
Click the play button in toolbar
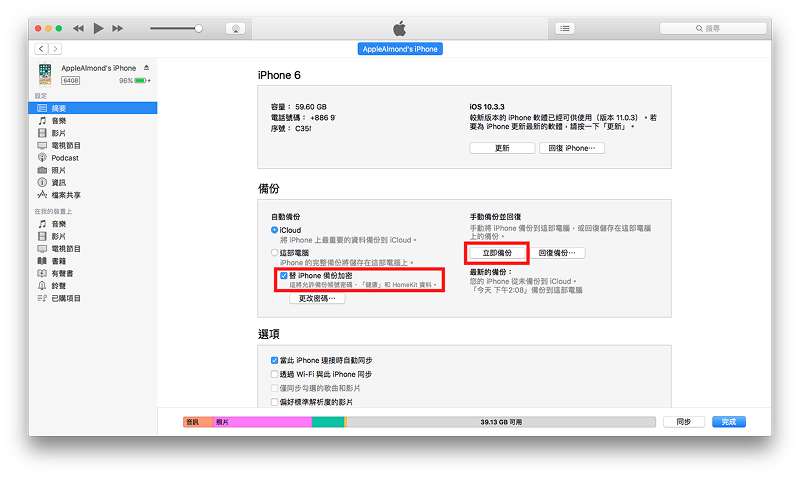(x=98, y=29)
